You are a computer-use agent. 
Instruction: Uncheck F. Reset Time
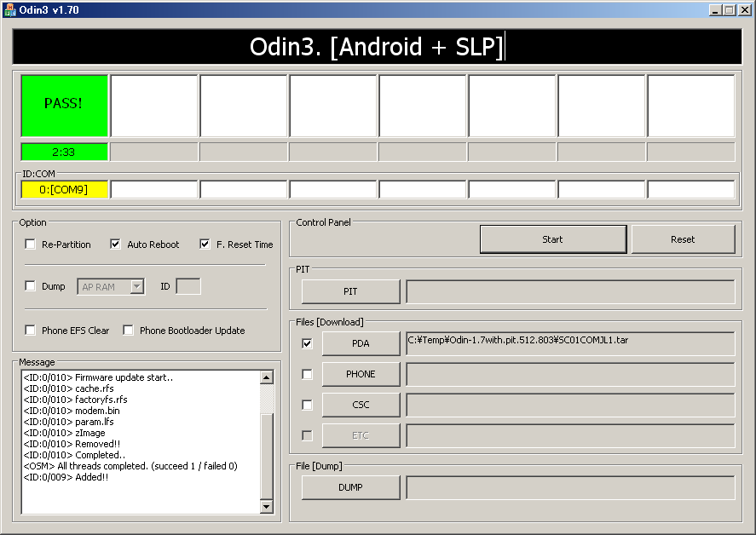(204, 244)
